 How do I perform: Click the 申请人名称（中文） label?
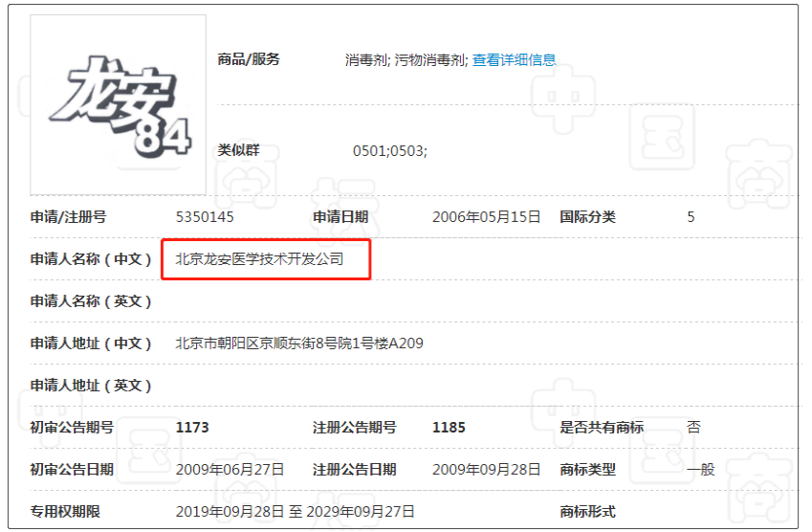(x=91, y=259)
